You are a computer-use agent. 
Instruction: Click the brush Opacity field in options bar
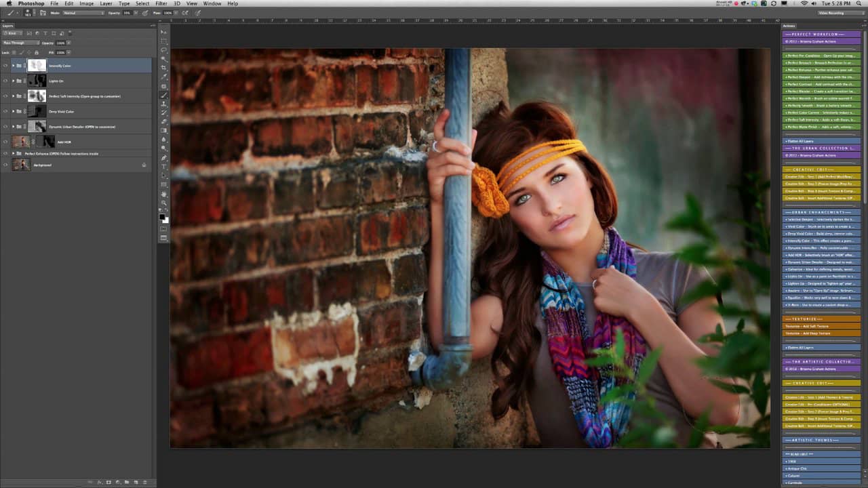point(129,13)
